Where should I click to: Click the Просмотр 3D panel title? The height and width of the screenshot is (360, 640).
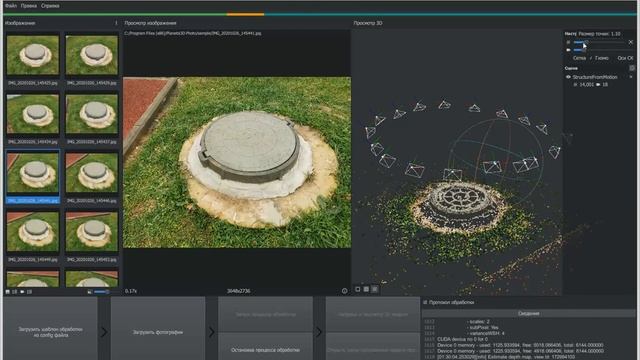pyautogui.click(x=368, y=23)
